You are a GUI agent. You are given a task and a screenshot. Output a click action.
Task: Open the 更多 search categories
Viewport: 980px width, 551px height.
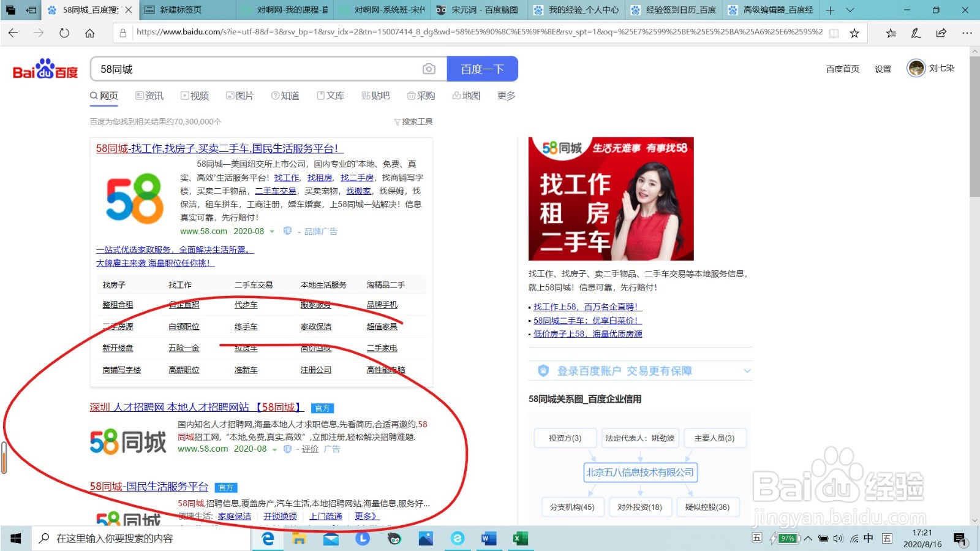507,96
